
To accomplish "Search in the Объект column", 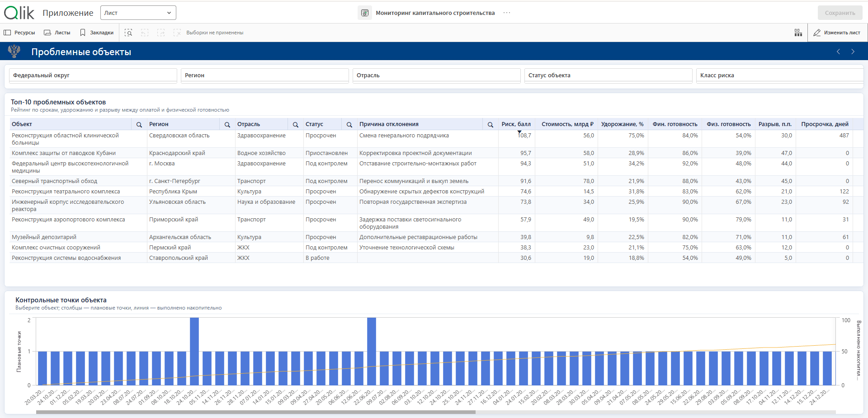I will (x=139, y=124).
